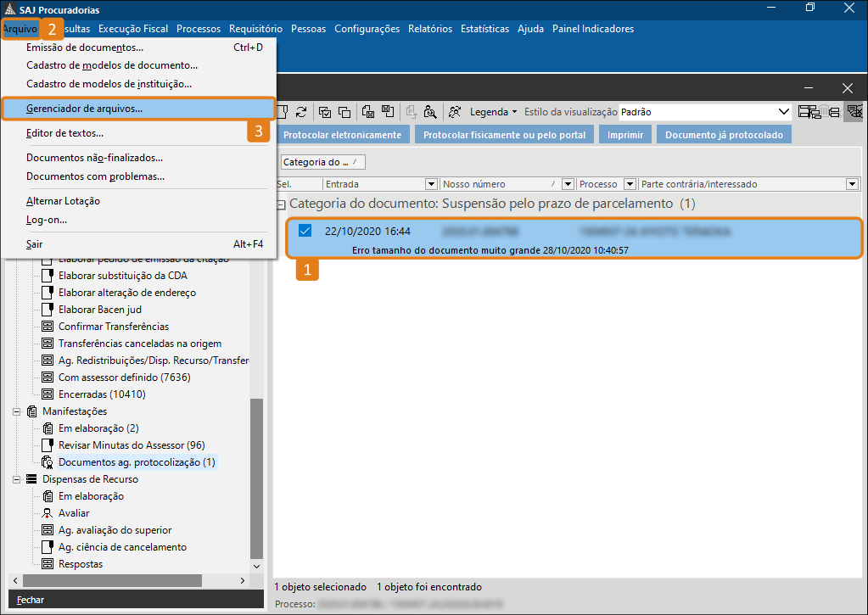This screenshot has width=868, height=615.
Task: Click the Imprimir button
Action: 625,135
